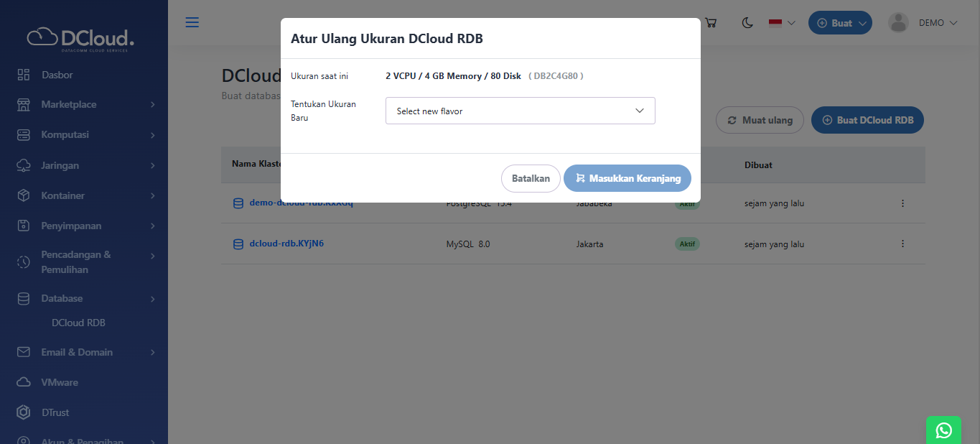The width and height of the screenshot is (980, 444).
Task: Select DCloud RDB submenu item
Action: point(78,323)
